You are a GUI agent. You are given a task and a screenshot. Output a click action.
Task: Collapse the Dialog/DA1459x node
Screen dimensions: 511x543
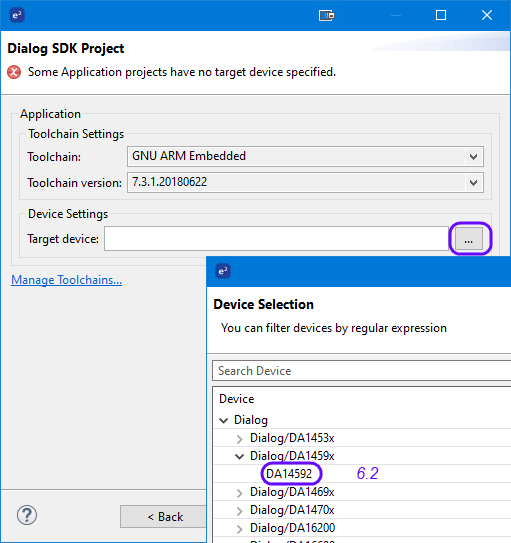click(x=239, y=456)
